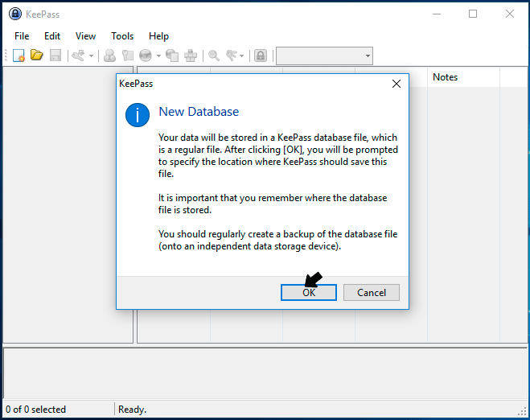The image size is (530, 420).
Task: Minimize the KeePass main window
Action: [437, 14]
